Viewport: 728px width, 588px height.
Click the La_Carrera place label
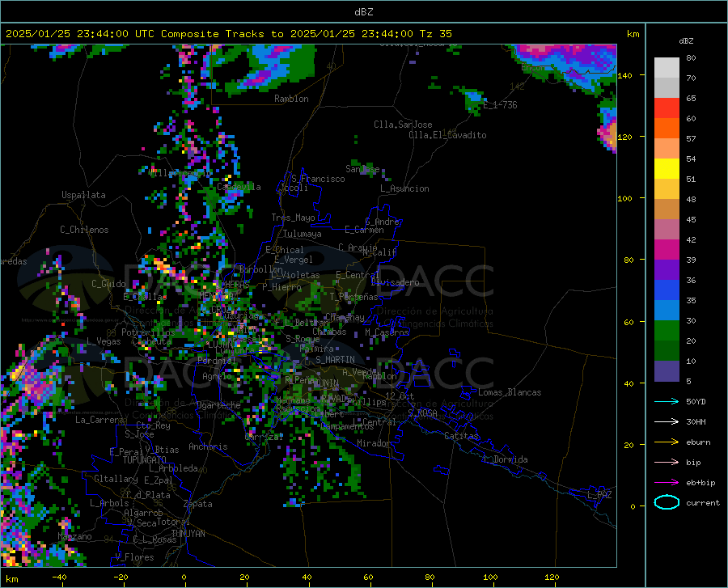100,420
